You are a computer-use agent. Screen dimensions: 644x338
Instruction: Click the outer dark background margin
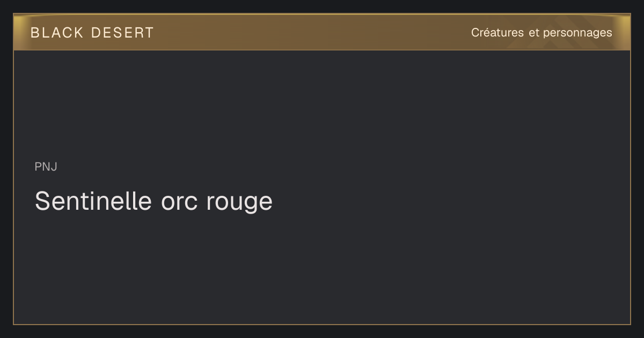point(322,332)
